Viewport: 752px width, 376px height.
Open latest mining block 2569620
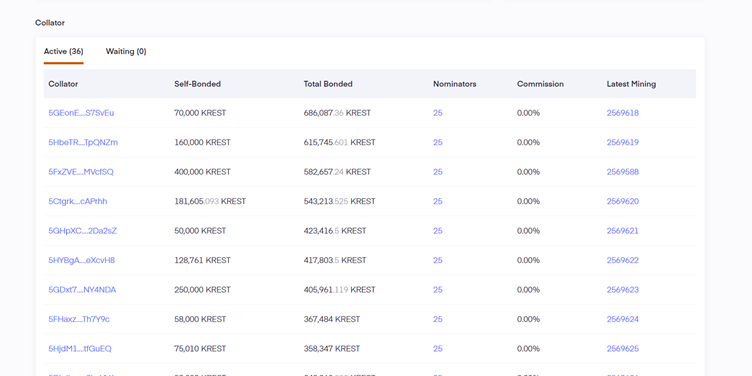pos(623,201)
